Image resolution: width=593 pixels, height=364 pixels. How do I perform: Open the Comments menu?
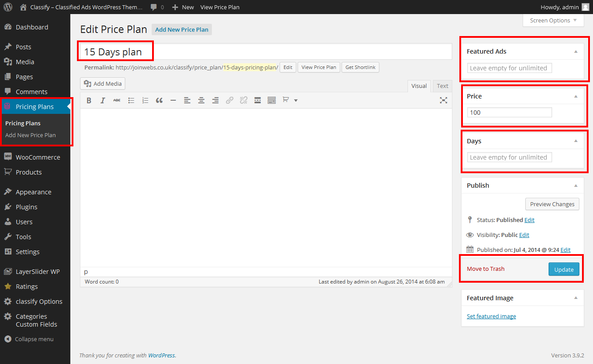[35, 92]
